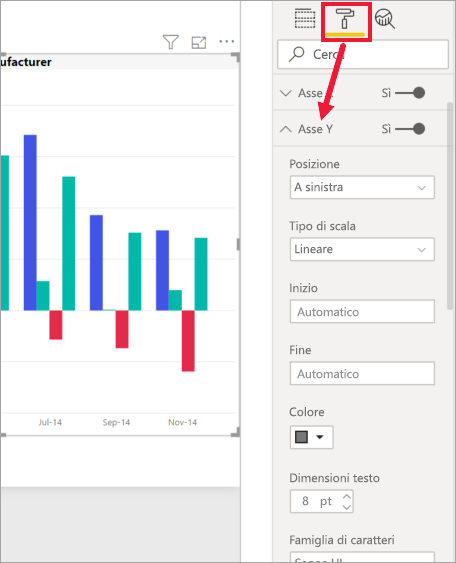Viewport: 456px width, 563px height.
Task: Collapse the Asse Y section
Action: (x=285, y=129)
